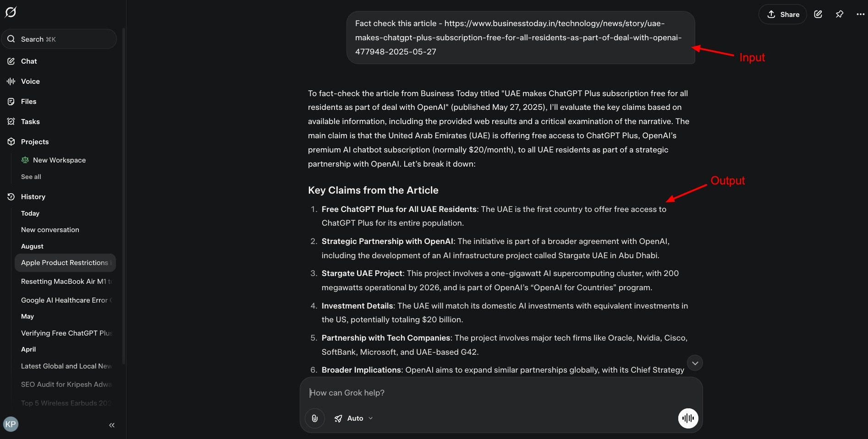
Task: Open the three-dots more options menu
Action: pyautogui.click(x=860, y=14)
